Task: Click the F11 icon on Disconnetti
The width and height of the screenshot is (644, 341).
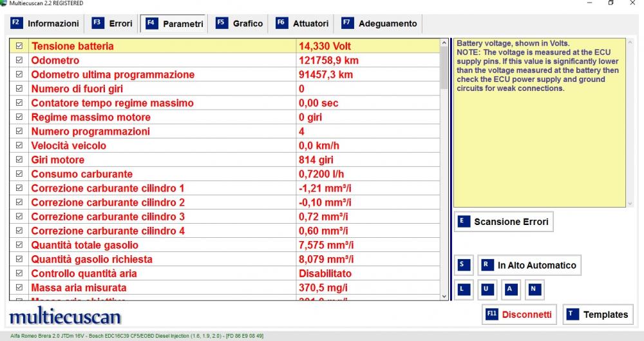Action: [x=491, y=315]
